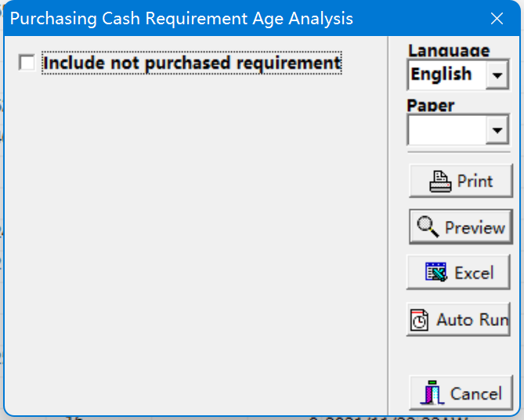Viewport: 524px width, 420px height.
Task: Open the Auto Run scheduler button
Action: tap(458, 320)
